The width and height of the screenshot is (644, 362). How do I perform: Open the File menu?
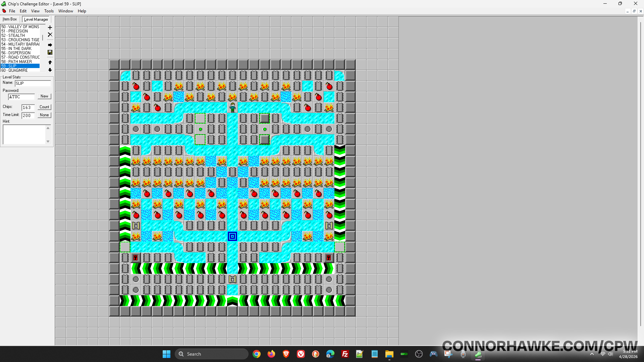(x=12, y=11)
